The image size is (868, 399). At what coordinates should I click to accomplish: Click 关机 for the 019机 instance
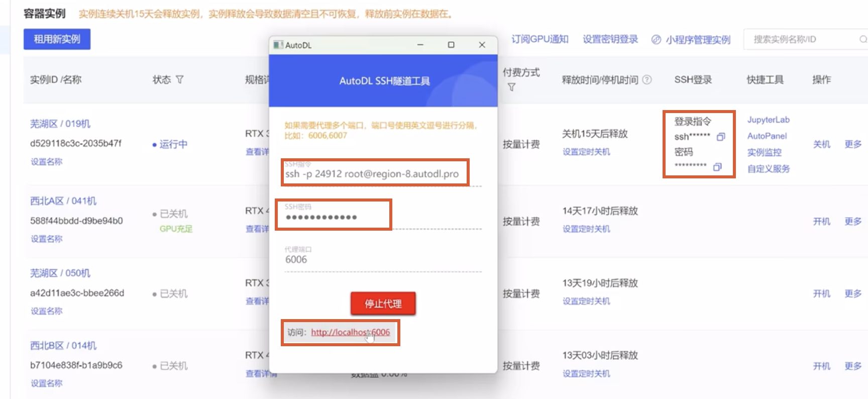pyautogui.click(x=822, y=144)
